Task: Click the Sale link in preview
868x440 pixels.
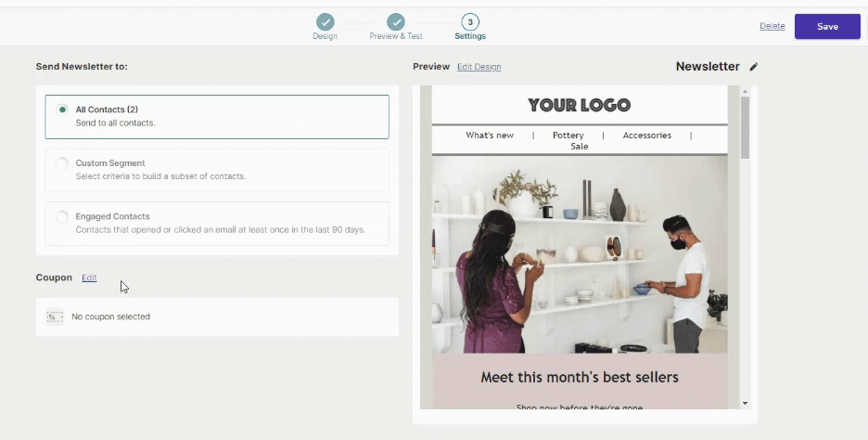Action: [579, 147]
